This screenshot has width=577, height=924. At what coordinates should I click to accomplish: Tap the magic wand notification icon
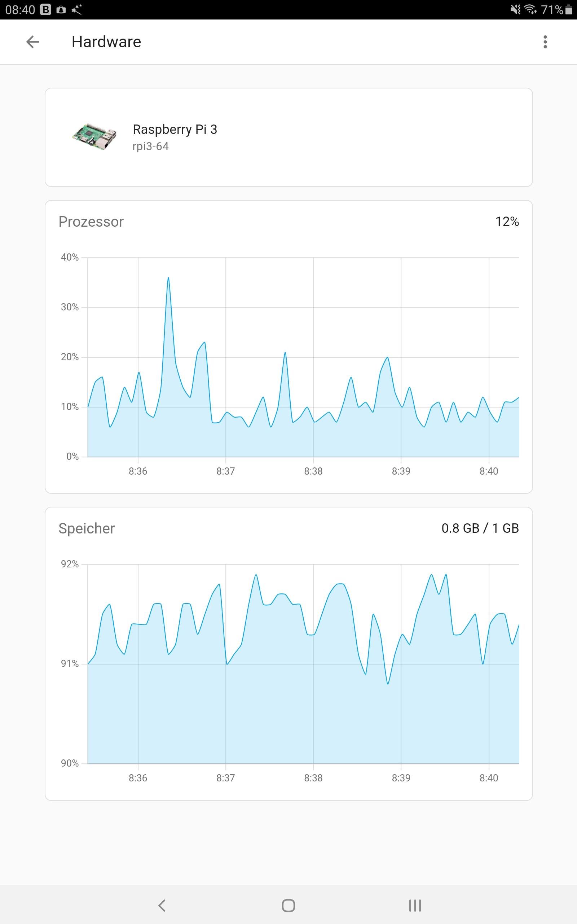tap(76, 9)
